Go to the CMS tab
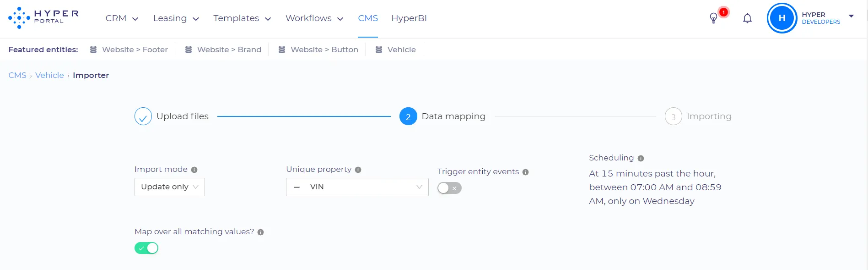 point(368,18)
